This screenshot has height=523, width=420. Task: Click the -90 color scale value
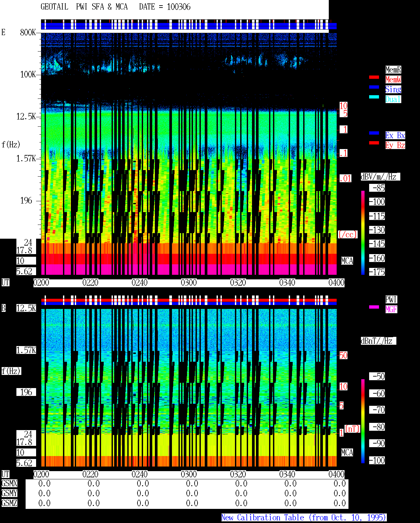pos(377,443)
